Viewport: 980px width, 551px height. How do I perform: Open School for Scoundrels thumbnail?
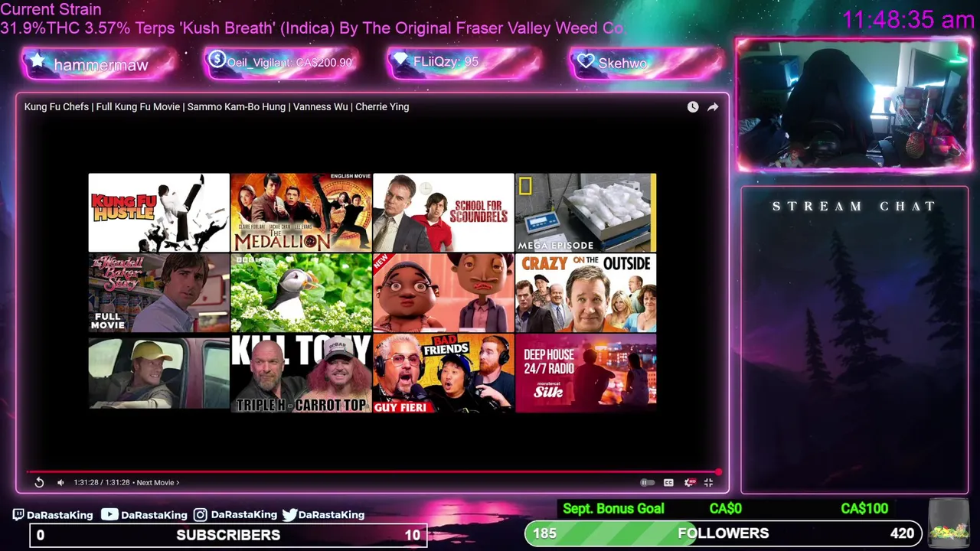pos(443,212)
